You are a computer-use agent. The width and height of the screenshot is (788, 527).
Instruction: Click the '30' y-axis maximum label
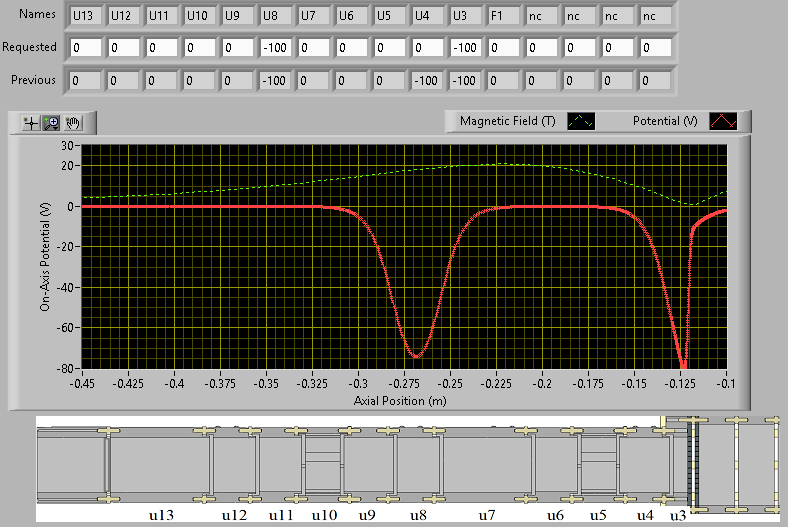[x=67, y=146]
